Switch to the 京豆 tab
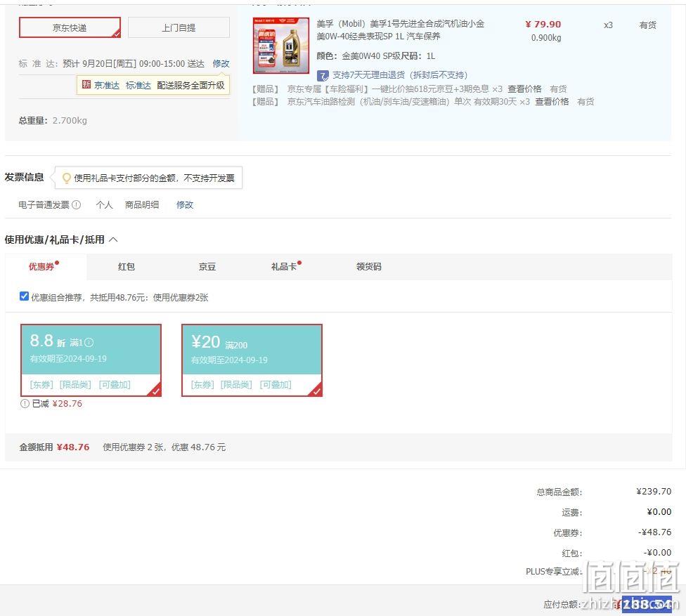The image size is (686, 616). [207, 267]
